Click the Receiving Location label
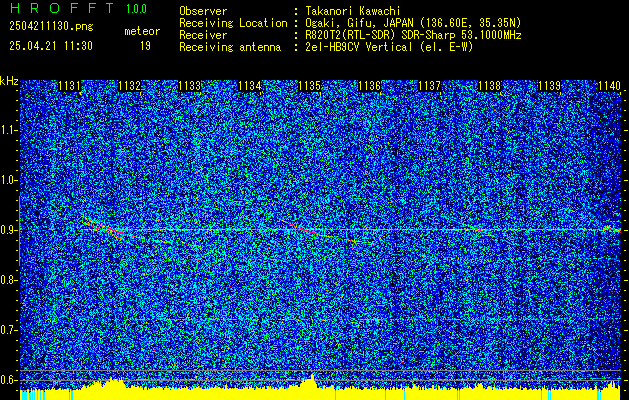Viewport: 629px width, 400px height. point(233,23)
